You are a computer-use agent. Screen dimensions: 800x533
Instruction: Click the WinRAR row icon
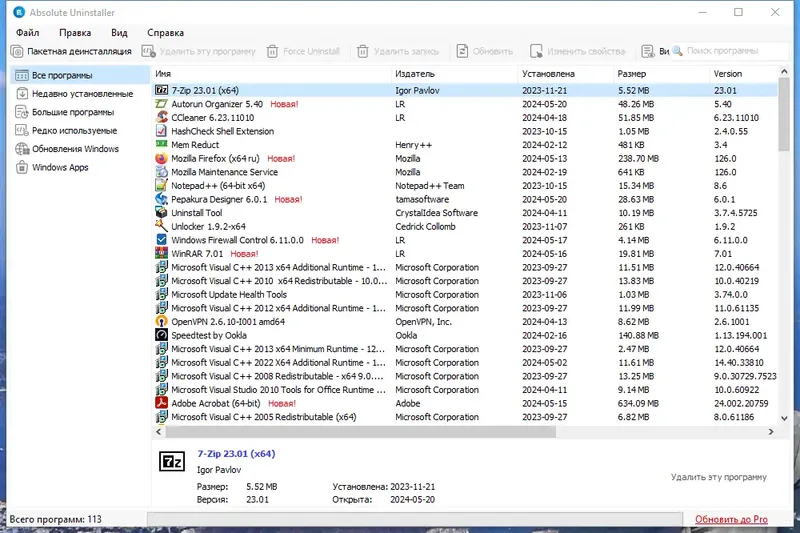161,253
